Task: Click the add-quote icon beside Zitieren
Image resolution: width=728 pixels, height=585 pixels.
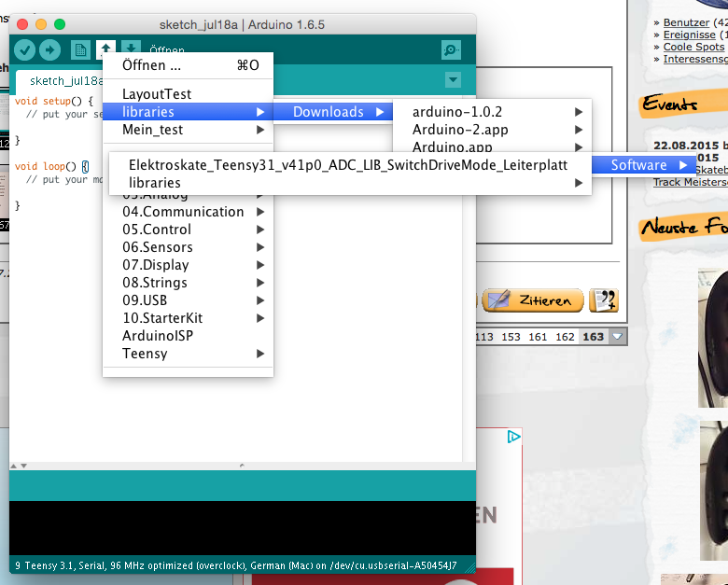Action: tap(604, 300)
